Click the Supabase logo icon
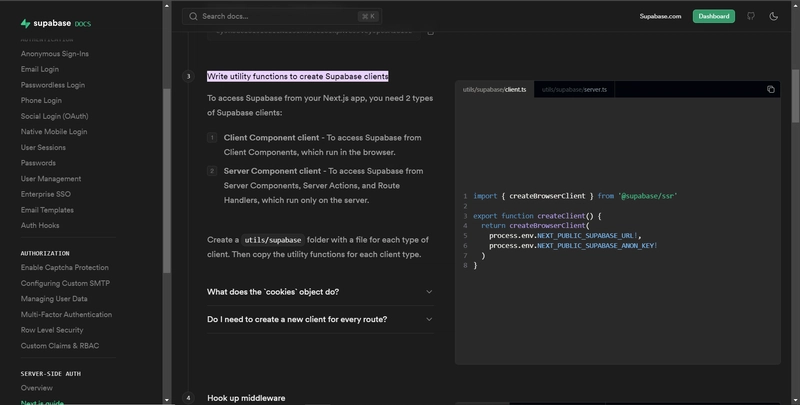 tap(26, 23)
